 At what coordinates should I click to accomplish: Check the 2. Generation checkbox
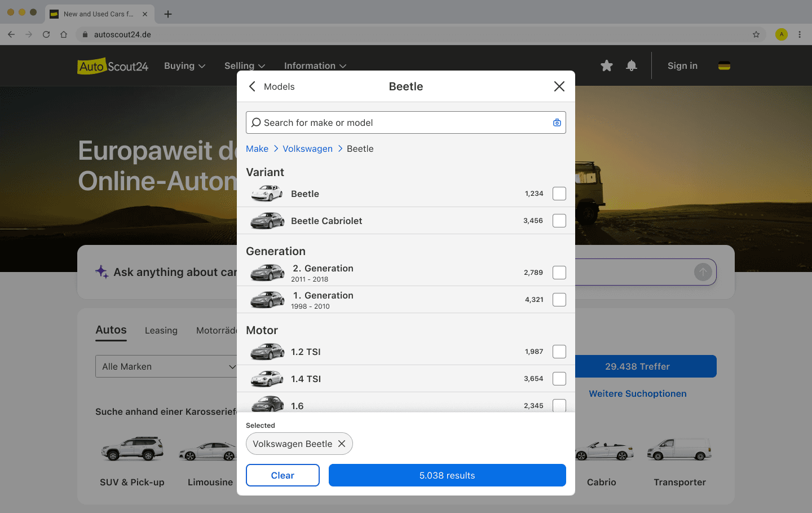coord(559,273)
